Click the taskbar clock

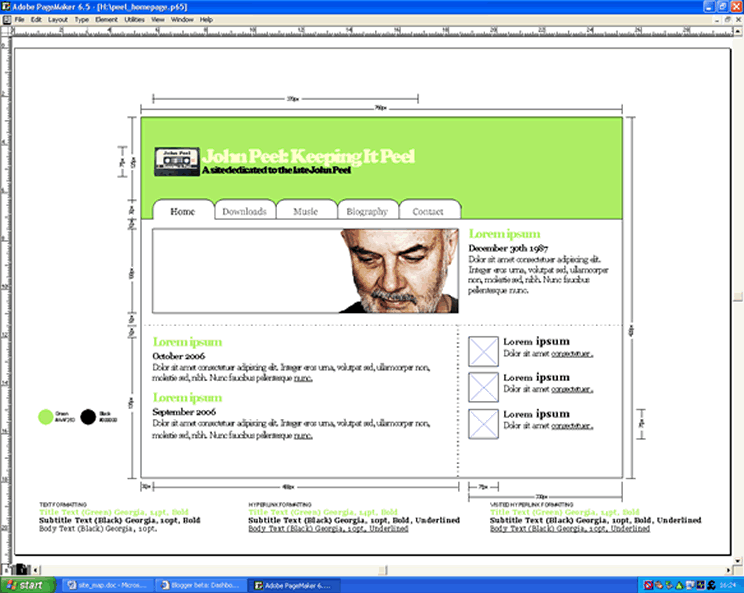[x=728, y=585]
